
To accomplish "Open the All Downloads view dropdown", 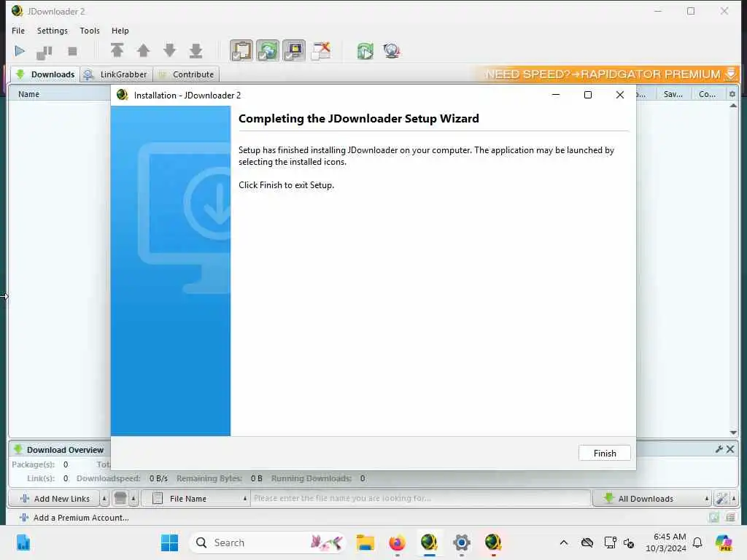I will tap(651, 499).
